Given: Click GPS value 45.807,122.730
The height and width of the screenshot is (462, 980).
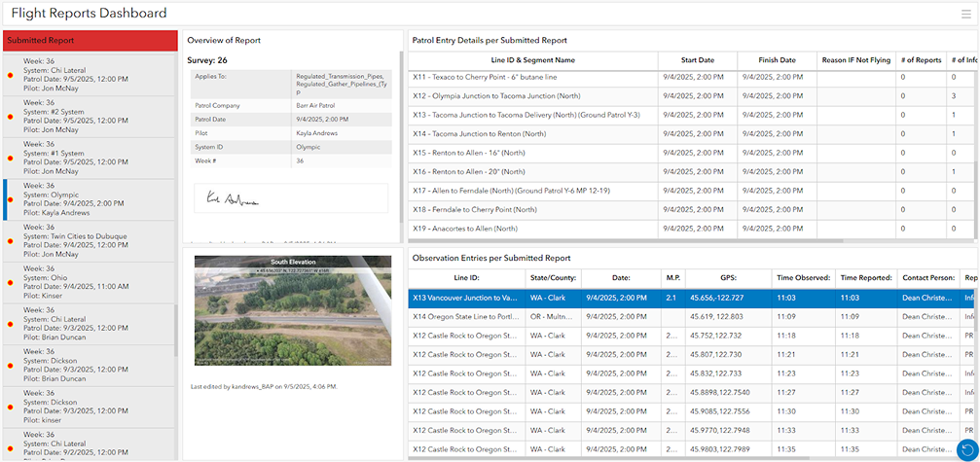Looking at the screenshot, I should [716, 355].
